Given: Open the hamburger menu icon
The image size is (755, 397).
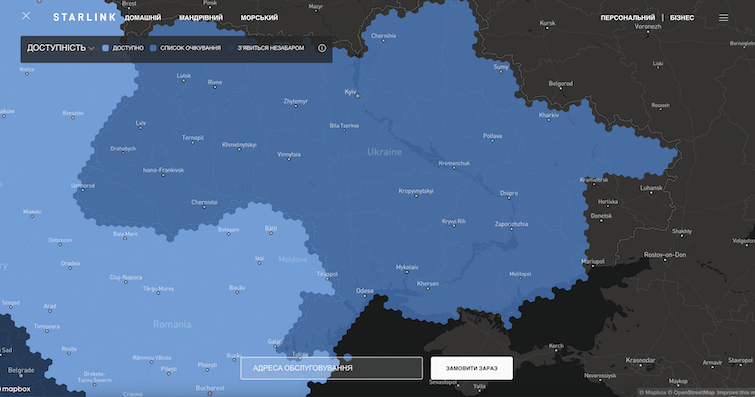Looking at the screenshot, I should tap(723, 17).
